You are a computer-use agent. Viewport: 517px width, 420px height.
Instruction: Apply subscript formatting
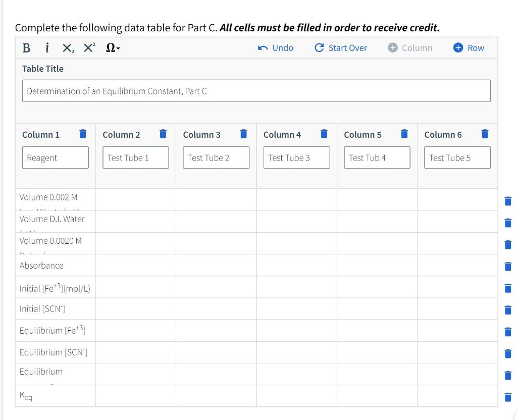68,48
